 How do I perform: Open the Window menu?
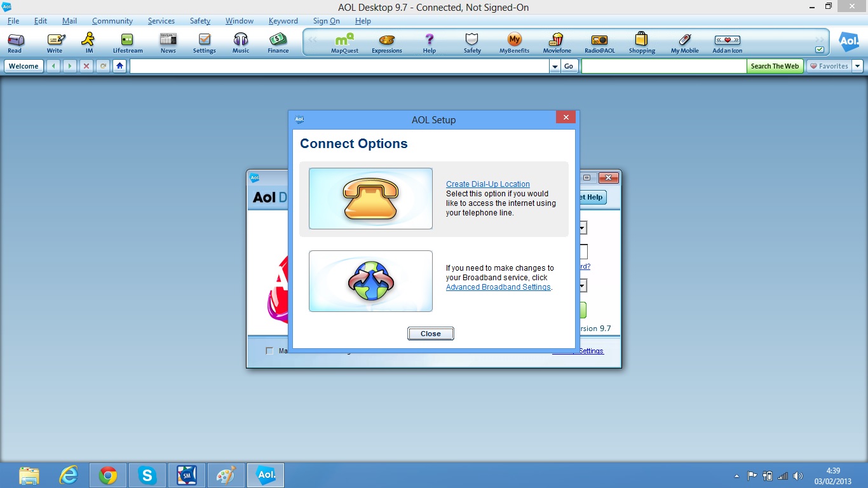click(x=240, y=21)
